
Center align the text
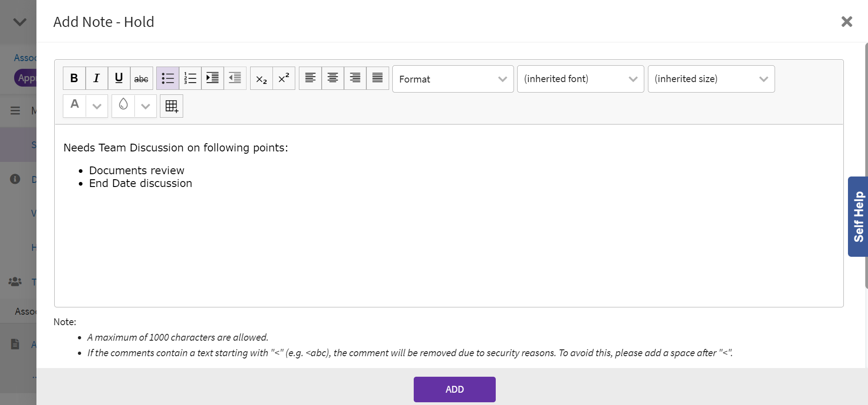pyautogui.click(x=333, y=78)
